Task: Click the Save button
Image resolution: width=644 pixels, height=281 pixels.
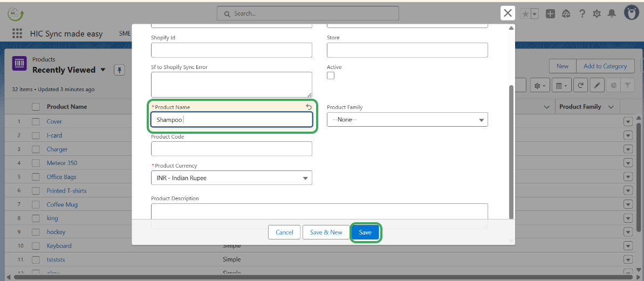Action: pyautogui.click(x=365, y=232)
